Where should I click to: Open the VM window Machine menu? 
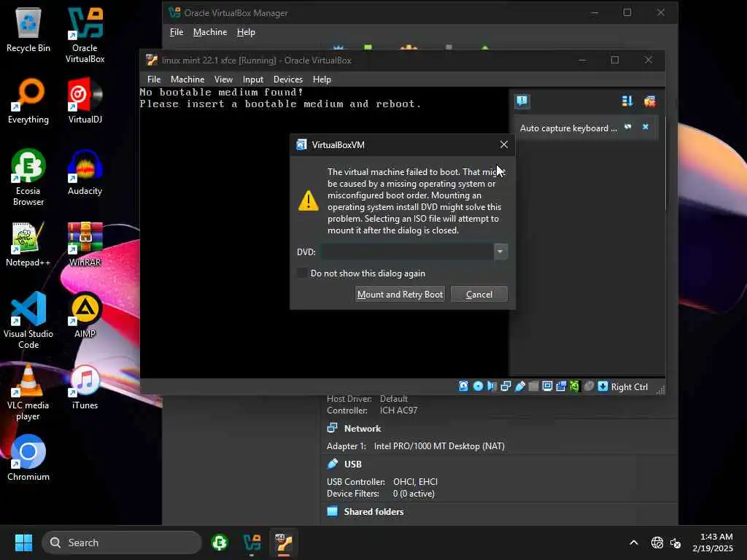click(187, 79)
